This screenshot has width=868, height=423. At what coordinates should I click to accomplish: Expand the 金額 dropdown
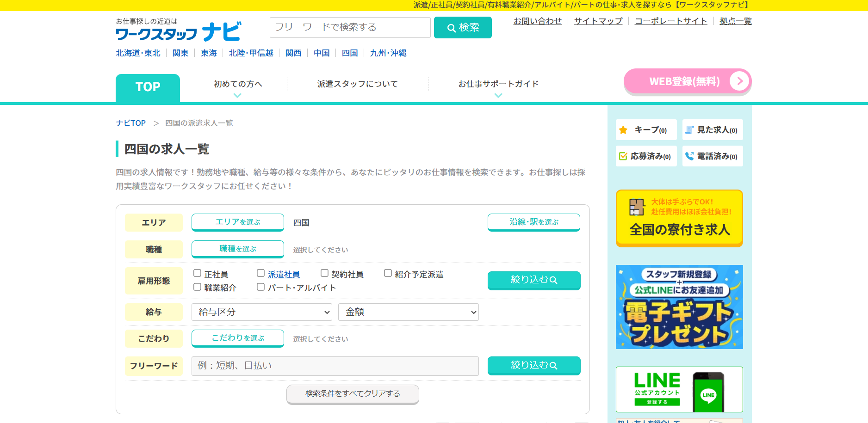pos(408,312)
